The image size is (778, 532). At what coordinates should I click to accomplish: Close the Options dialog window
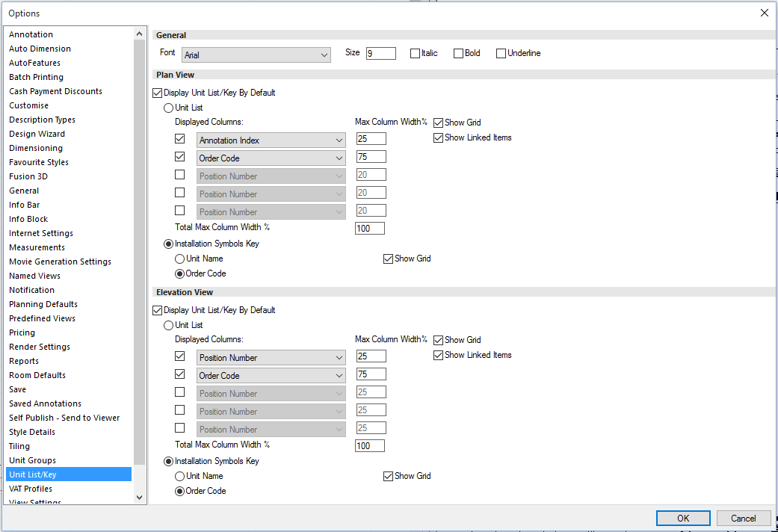[764, 13]
